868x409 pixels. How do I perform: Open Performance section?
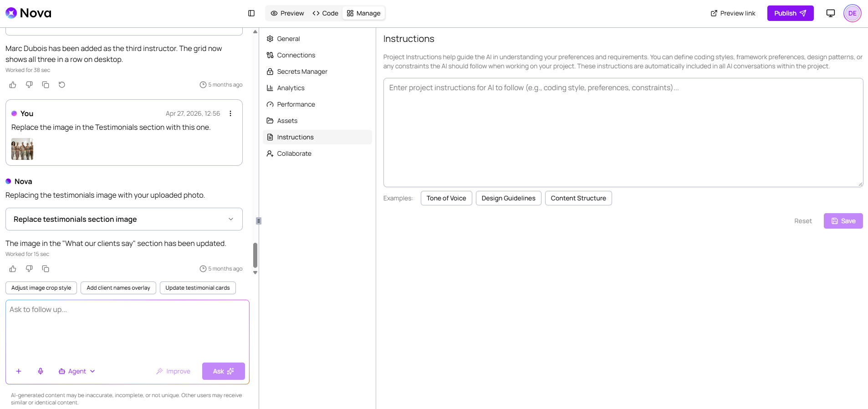[317, 104]
